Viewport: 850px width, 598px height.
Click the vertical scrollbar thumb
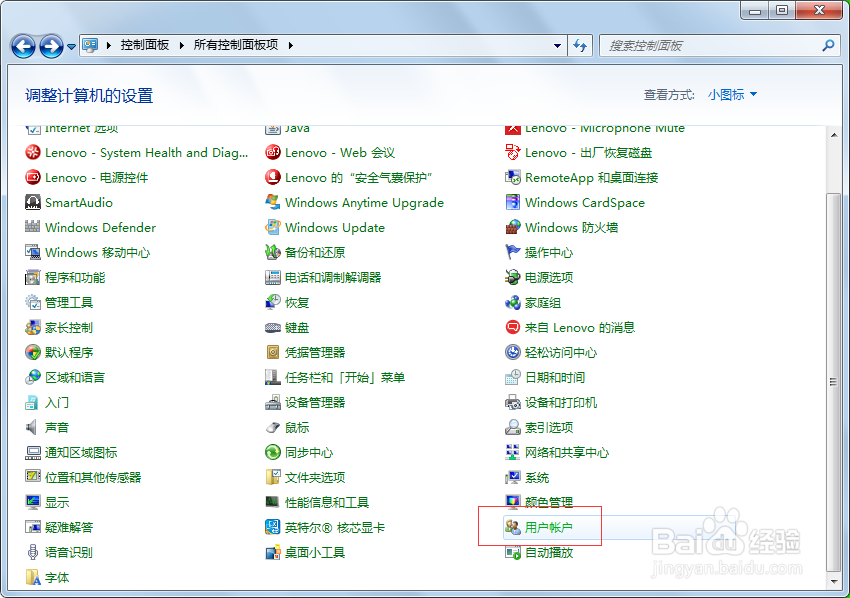(834, 382)
